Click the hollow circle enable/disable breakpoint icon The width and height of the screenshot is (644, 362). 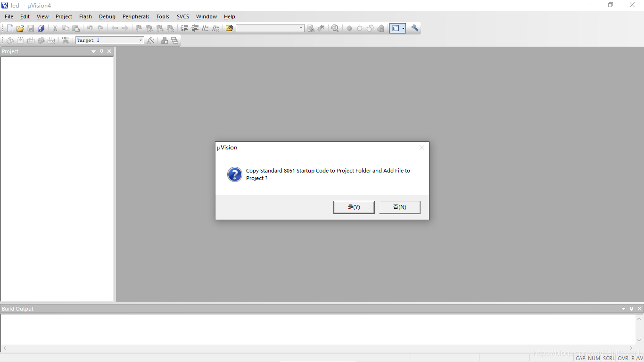(360, 28)
